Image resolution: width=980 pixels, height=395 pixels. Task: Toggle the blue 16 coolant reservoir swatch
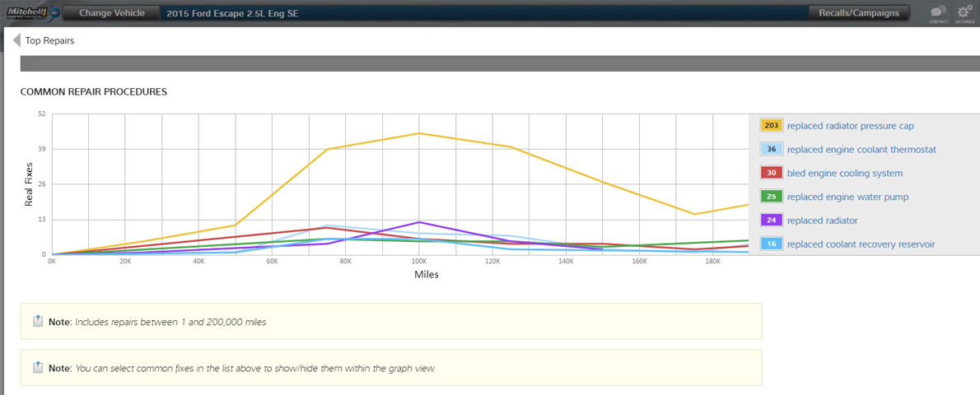click(x=771, y=244)
